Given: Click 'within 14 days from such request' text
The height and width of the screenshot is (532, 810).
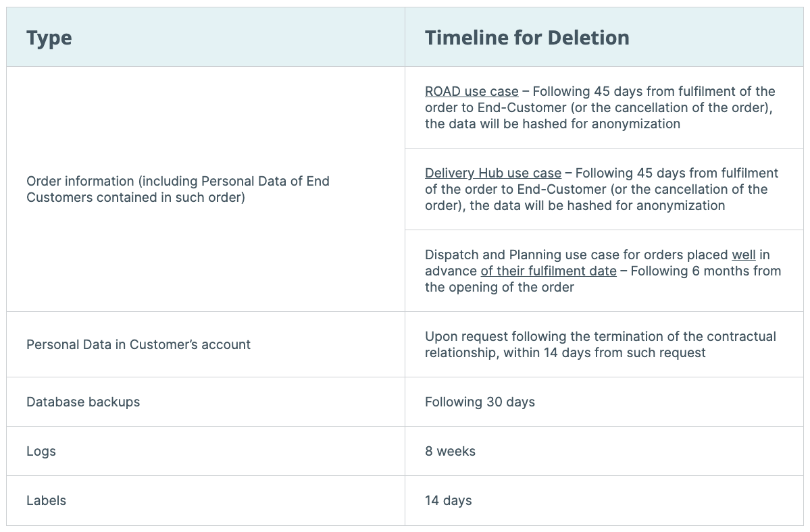Looking at the screenshot, I should [605, 353].
